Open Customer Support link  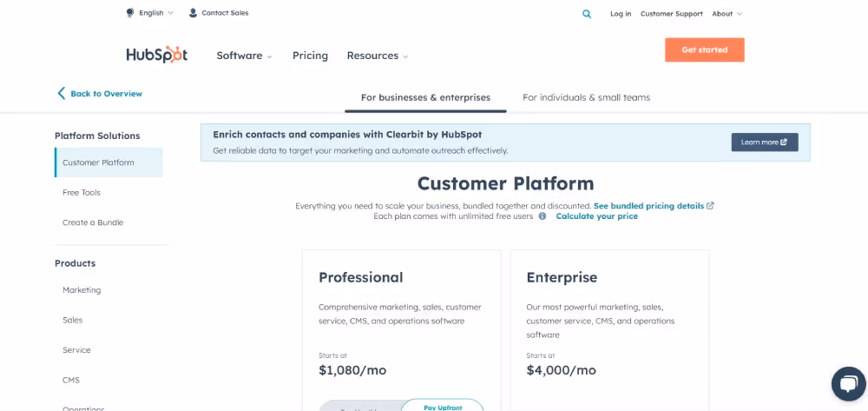[x=672, y=14]
